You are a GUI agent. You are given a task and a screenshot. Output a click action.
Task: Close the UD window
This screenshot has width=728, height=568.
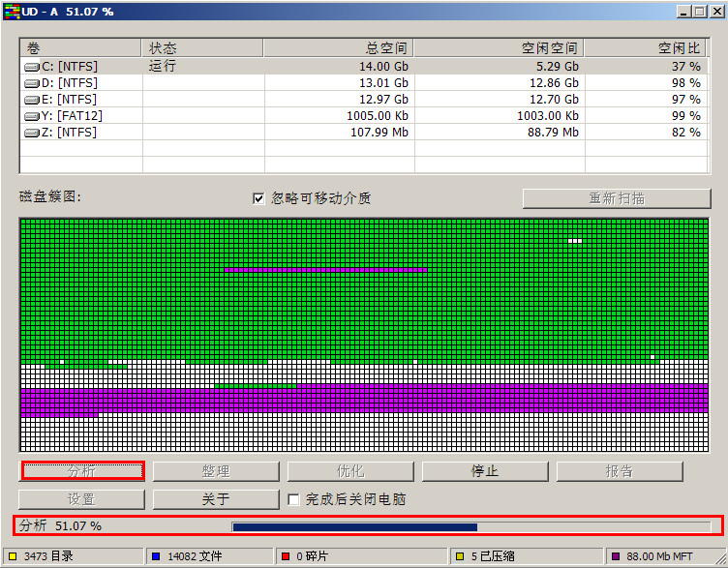716,12
